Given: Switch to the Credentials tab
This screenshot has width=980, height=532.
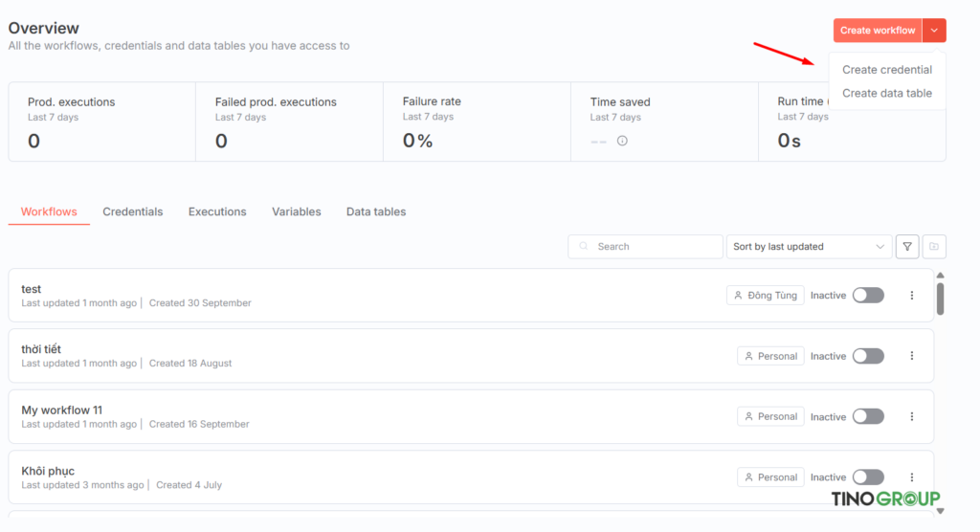Looking at the screenshot, I should pos(133,211).
